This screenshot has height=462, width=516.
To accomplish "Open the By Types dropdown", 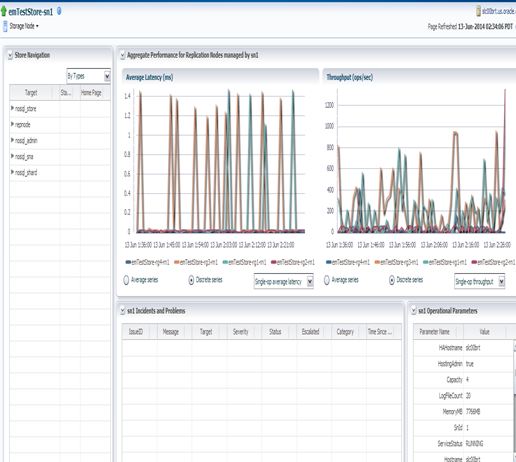I will [x=88, y=76].
